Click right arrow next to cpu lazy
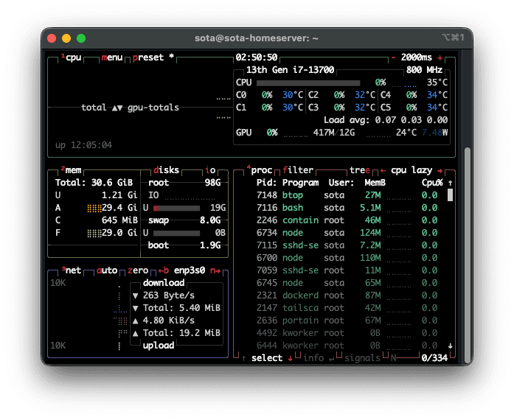Screen dimensions: 514x420 [x=440, y=170]
